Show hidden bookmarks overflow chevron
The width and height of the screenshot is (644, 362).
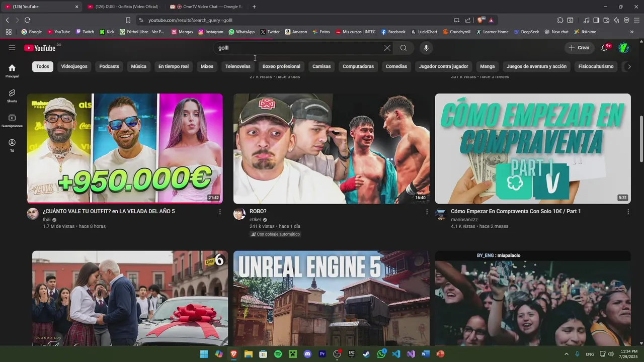631,32
